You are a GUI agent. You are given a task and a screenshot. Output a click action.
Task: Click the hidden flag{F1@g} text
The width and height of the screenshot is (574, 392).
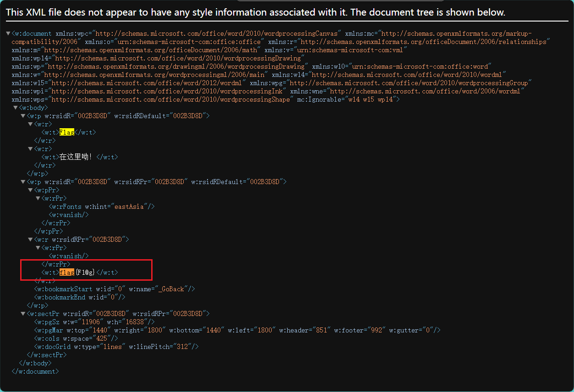pyautogui.click(x=77, y=272)
